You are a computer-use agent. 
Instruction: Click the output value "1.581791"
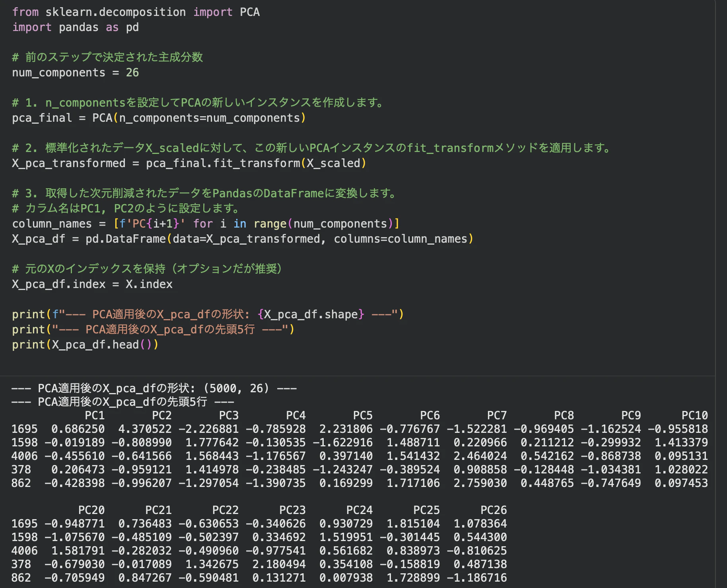click(78, 551)
